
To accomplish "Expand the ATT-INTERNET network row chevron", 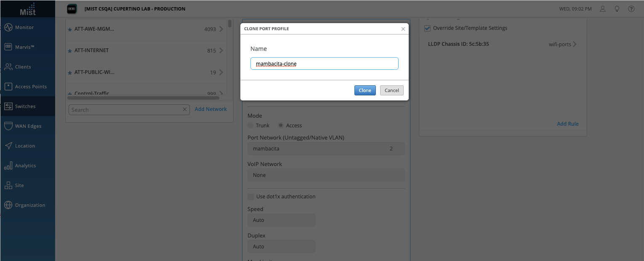I will point(221,50).
